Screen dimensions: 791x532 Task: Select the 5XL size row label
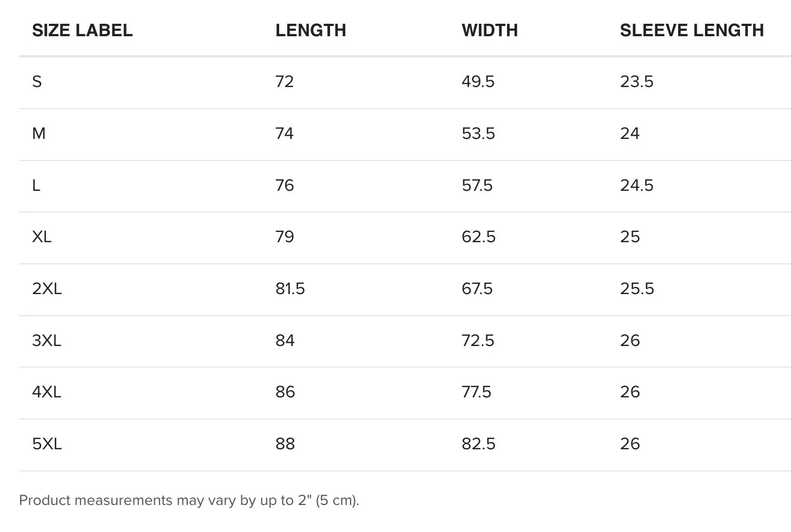pyautogui.click(x=47, y=444)
